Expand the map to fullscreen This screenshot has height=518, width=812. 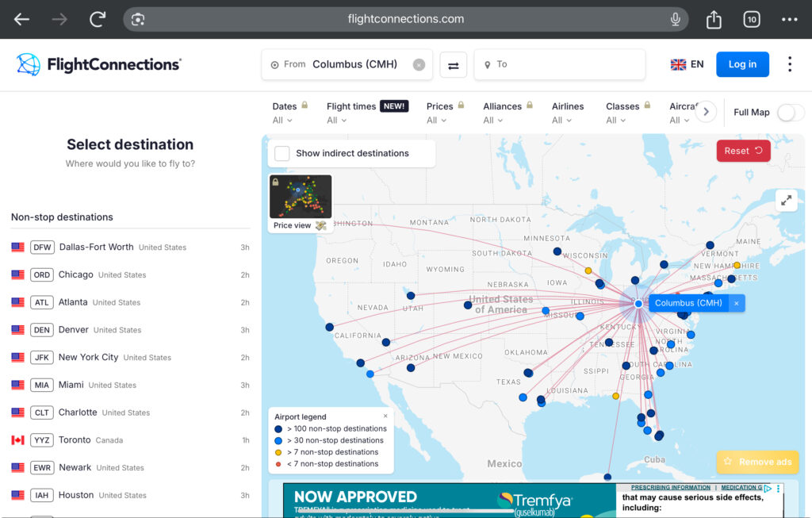787,201
